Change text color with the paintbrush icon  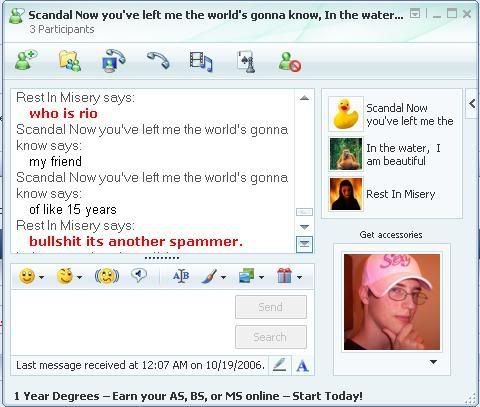coord(209,276)
